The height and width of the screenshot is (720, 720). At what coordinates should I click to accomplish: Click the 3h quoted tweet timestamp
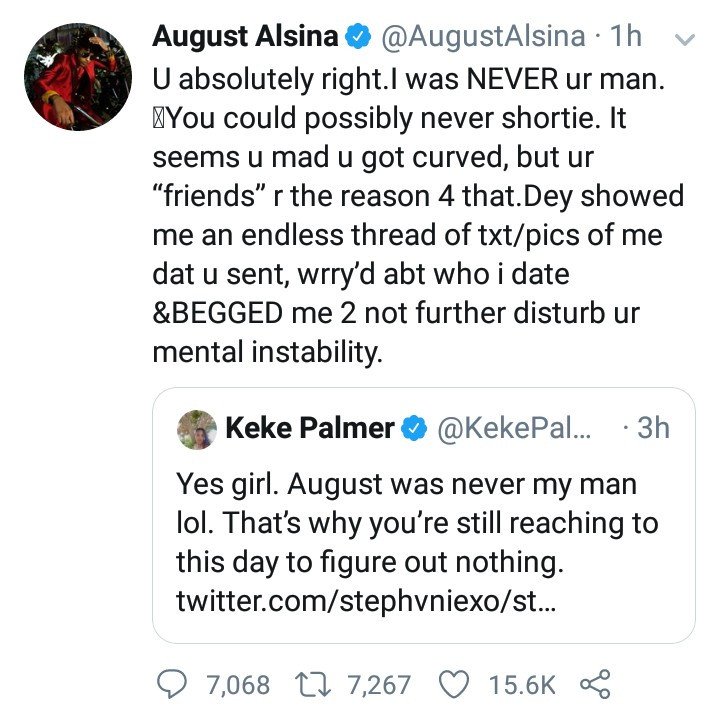(653, 428)
